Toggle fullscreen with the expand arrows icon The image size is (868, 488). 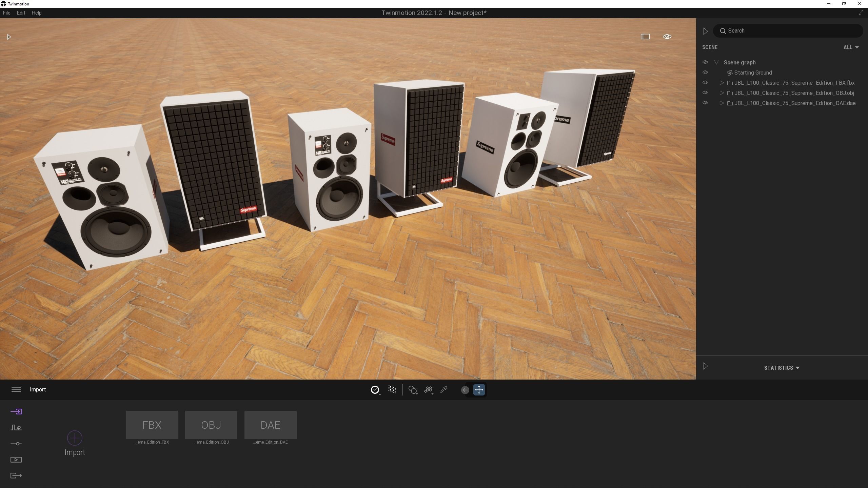tap(861, 13)
